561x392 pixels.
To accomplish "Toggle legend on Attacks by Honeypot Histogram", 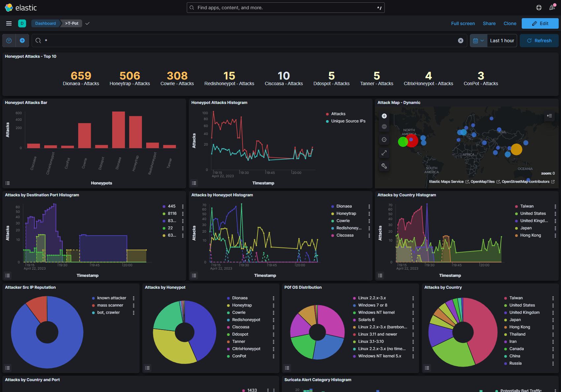I will pyautogui.click(x=194, y=275).
